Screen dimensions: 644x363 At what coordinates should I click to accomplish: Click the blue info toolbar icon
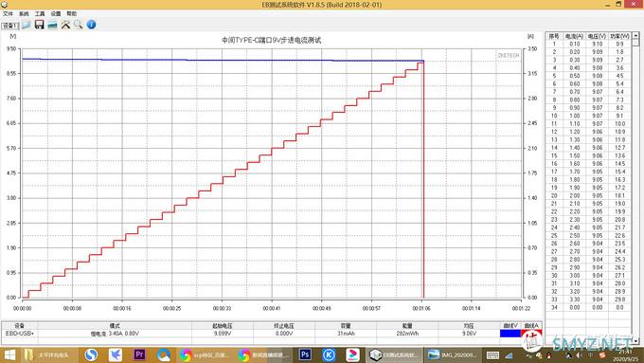point(91,25)
